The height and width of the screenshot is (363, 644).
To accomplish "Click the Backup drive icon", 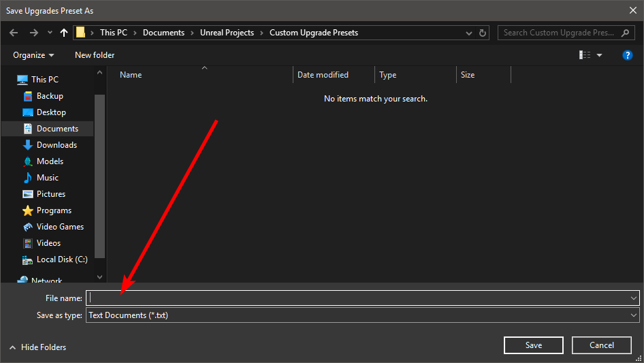I will pos(27,96).
